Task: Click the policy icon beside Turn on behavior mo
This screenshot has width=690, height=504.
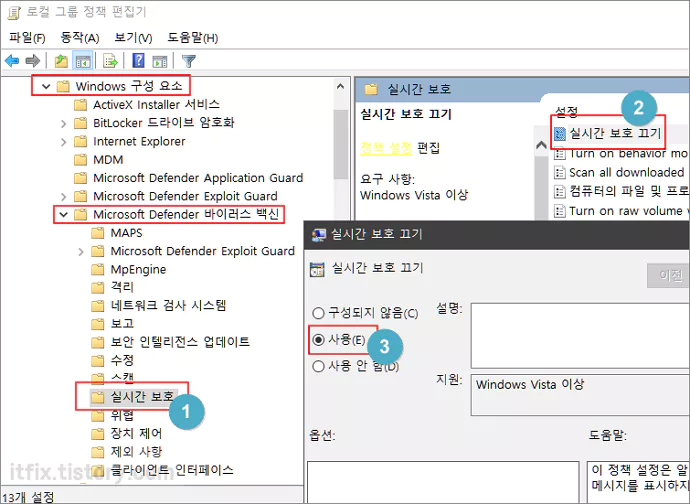Action: click(559, 154)
